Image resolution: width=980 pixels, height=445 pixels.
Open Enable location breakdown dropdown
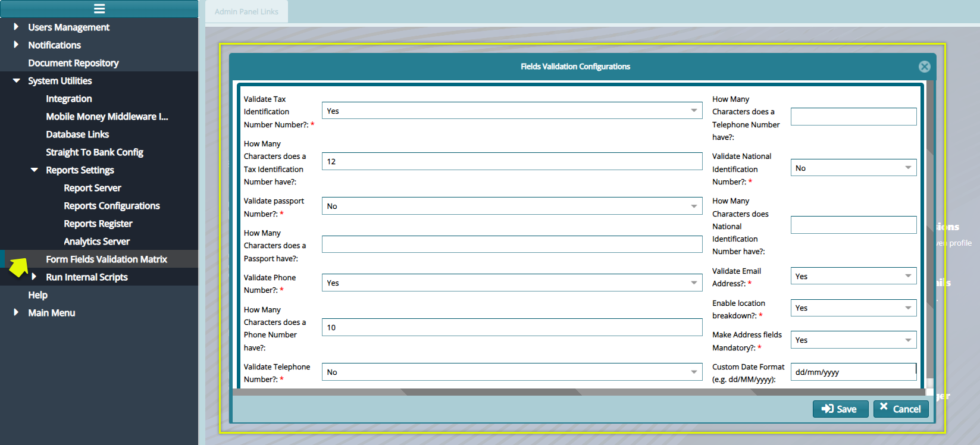pos(854,308)
